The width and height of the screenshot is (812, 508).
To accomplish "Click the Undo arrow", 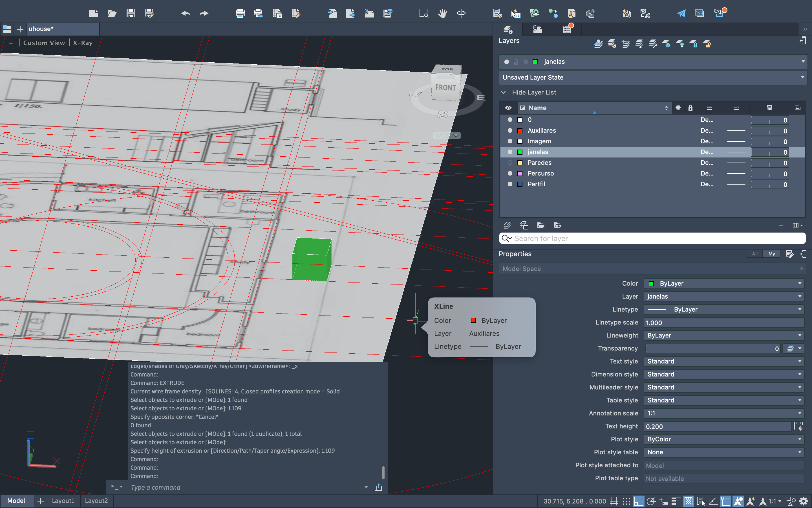I will [186, 14].
